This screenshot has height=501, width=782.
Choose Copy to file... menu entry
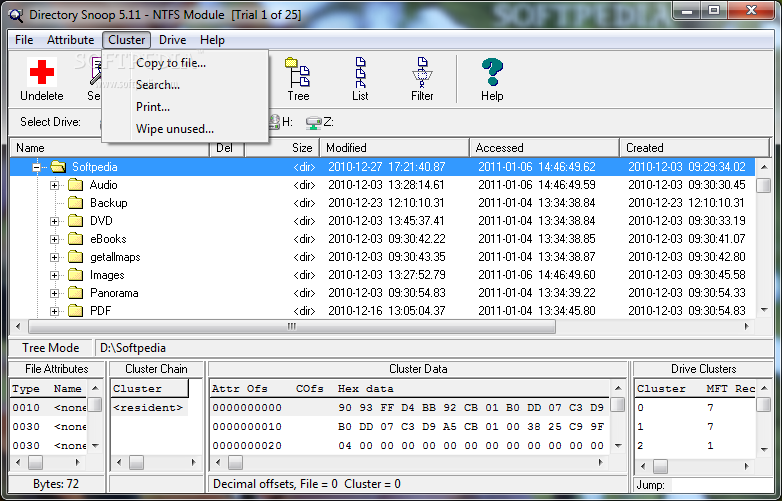coord(185,63)
